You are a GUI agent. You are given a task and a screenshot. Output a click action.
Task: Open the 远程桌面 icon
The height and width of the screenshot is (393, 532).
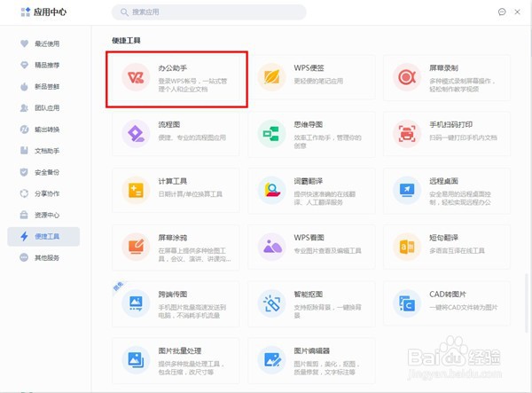(x=407, y=191)
